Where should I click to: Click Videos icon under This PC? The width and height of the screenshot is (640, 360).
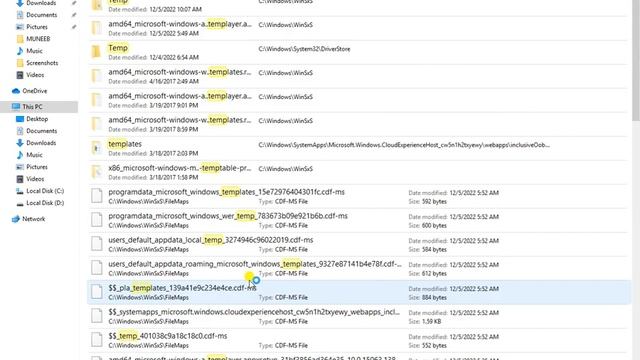point(20,179)
